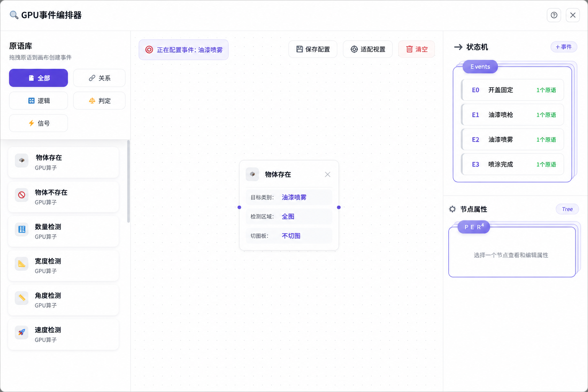Add a new event with + 事件
This screenshot has width=588, height=392.
coord(564,47)
